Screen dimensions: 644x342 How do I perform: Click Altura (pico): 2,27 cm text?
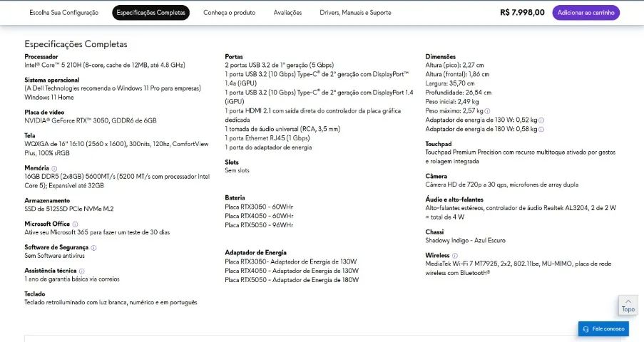[x=455, y=65]
